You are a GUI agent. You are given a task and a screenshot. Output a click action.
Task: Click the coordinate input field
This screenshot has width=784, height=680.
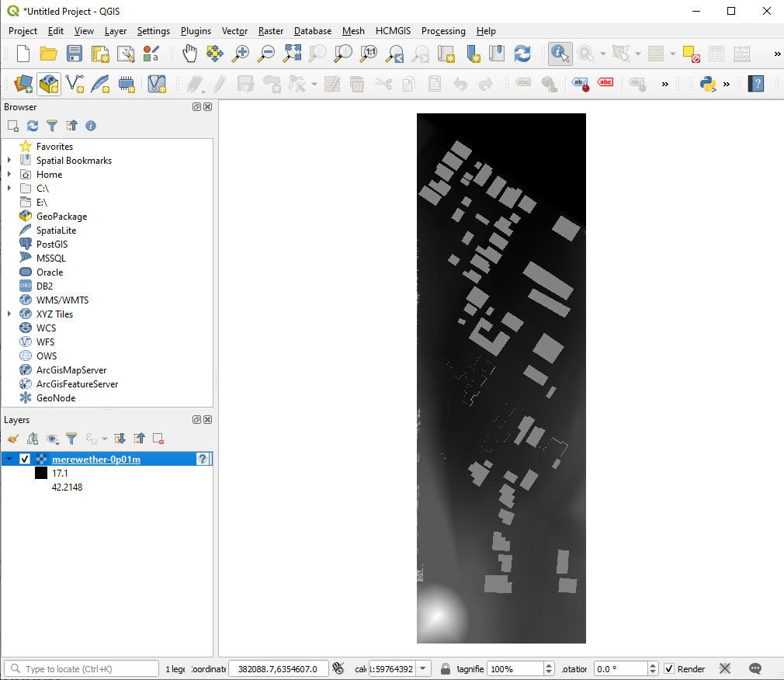(278, 668)
